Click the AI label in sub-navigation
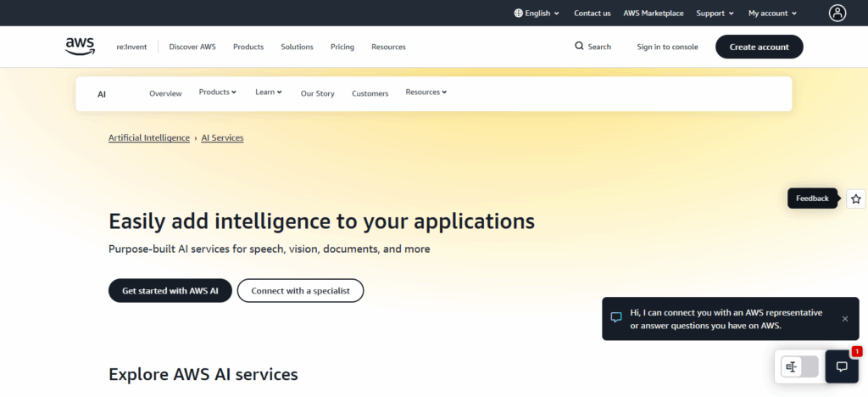868x397 pixels. pyautogui.click(x=102, y=94)
